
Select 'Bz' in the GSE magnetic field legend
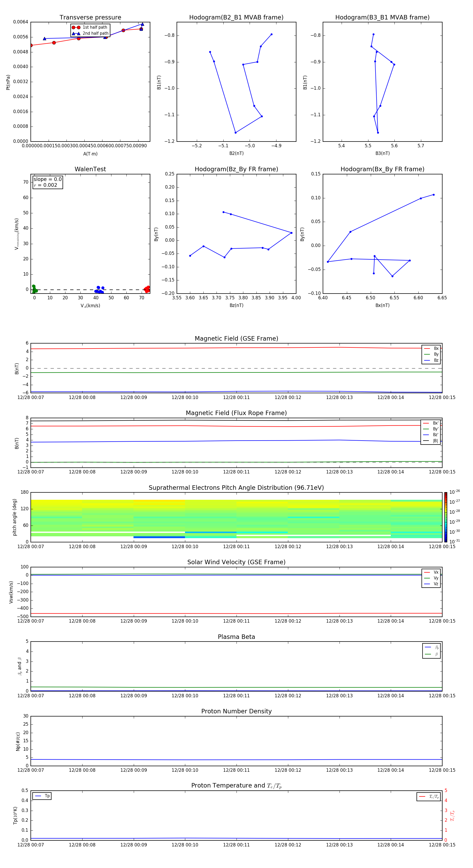(431, 360)
